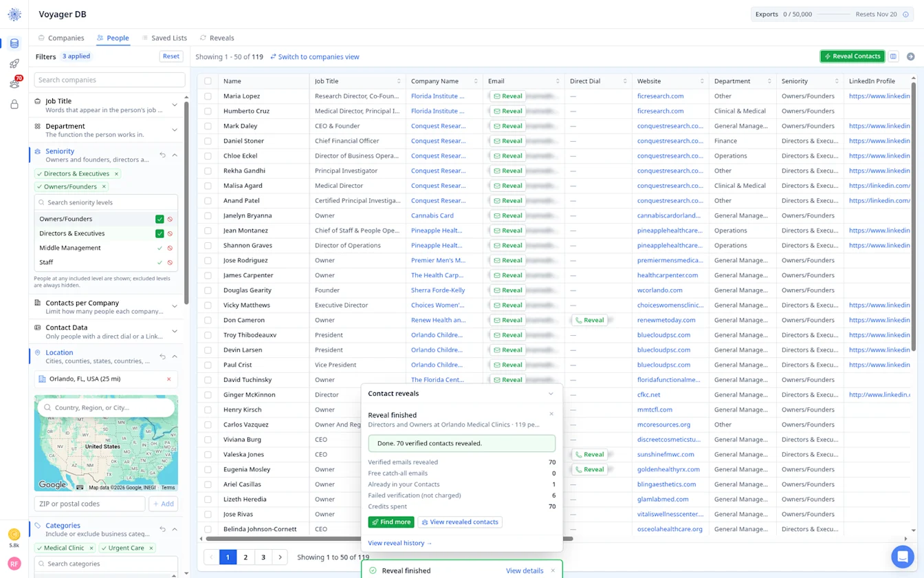This screenshot has width=924, height=578.
Task: Remove the Owners/Founders seniority chip
Action: 104,187
